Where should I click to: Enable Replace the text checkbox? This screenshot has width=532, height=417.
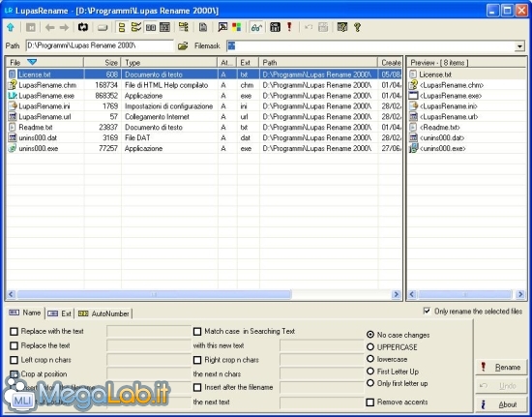(14, 345)
